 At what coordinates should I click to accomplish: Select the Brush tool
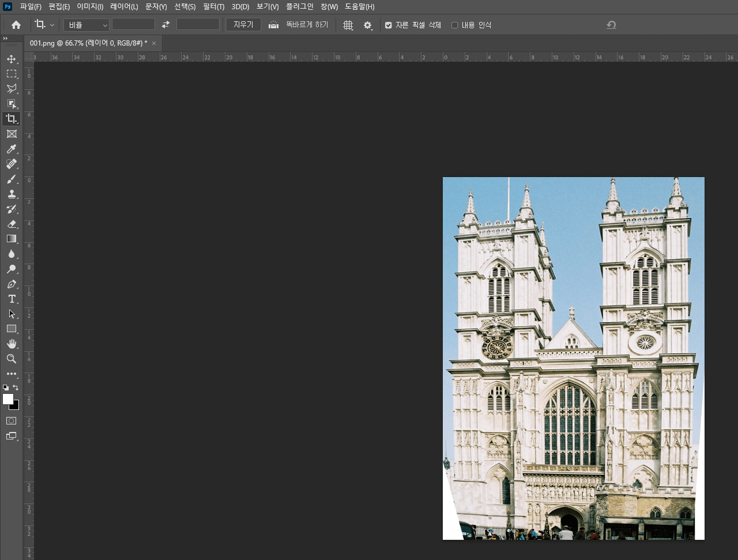pos(12,179)
